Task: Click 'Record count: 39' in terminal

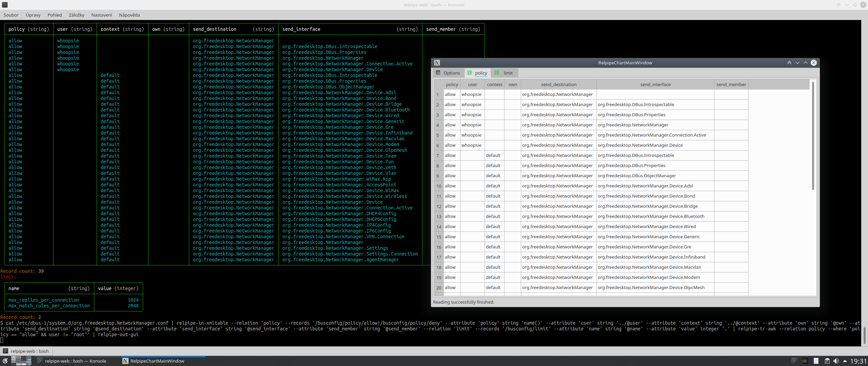Action: tap(22, 271)
